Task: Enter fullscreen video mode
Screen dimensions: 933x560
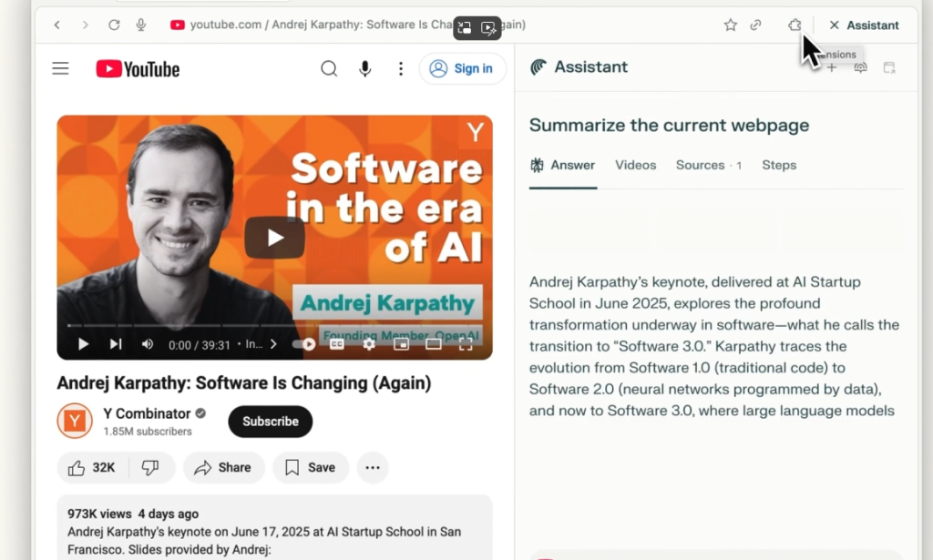Action: pyautogui.click(x=466, y=344)
